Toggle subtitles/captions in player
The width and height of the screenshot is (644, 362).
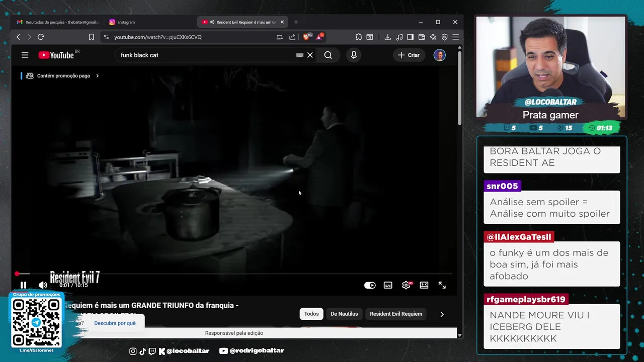click(388, 285)
